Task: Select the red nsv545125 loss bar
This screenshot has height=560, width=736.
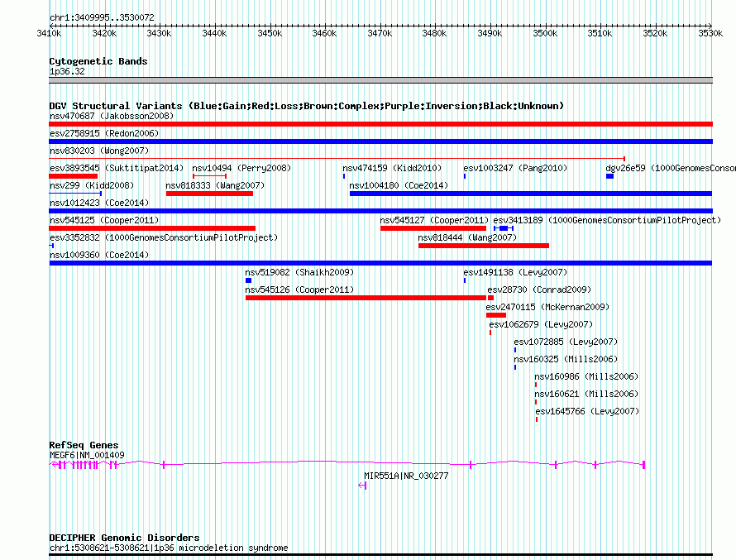Action: pyautogui.click(x=152, y=228)
